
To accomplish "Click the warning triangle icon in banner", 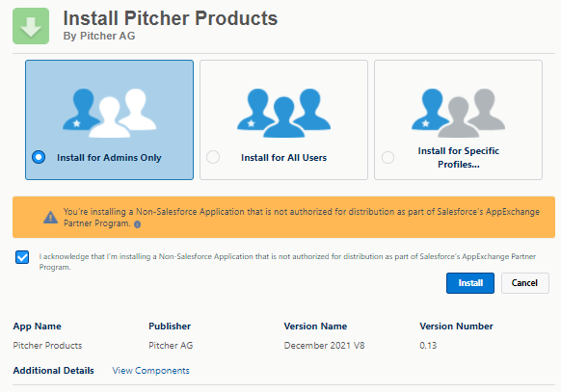I will tap(50, 217).
